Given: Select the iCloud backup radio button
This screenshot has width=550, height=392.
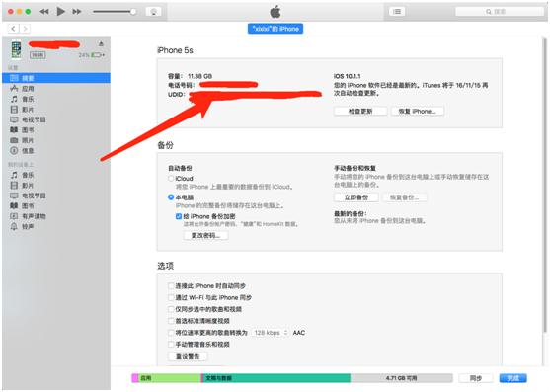Looking at the screenshot, I should [x=171, y=178].
